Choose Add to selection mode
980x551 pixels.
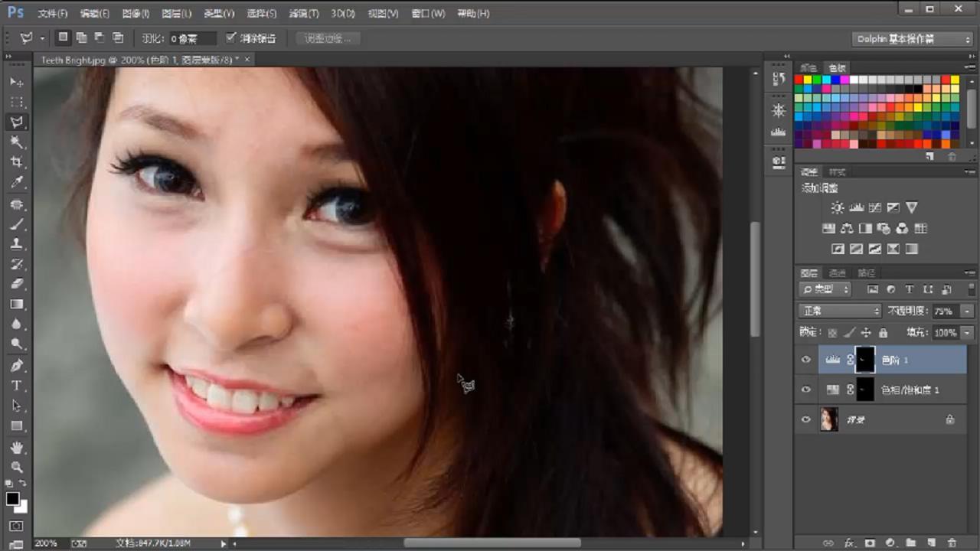[81, 37]
